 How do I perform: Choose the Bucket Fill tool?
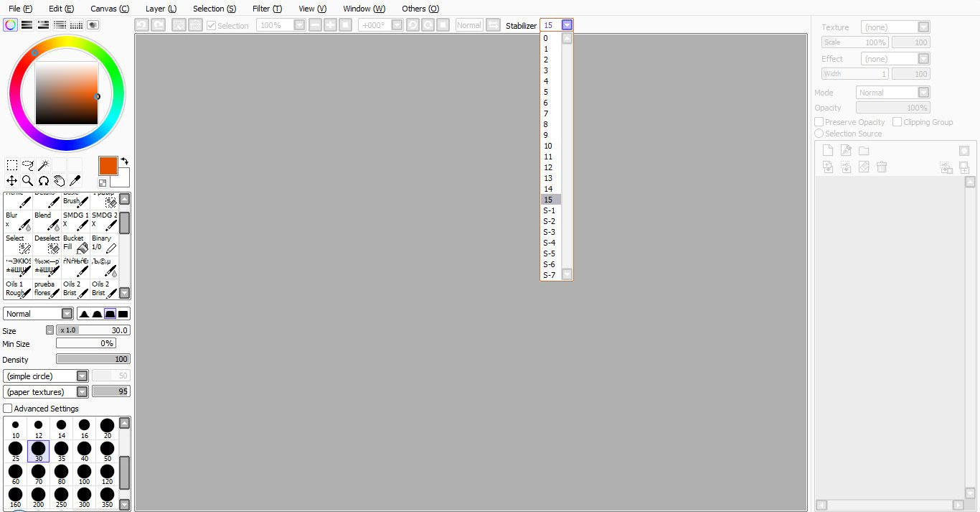75,243
